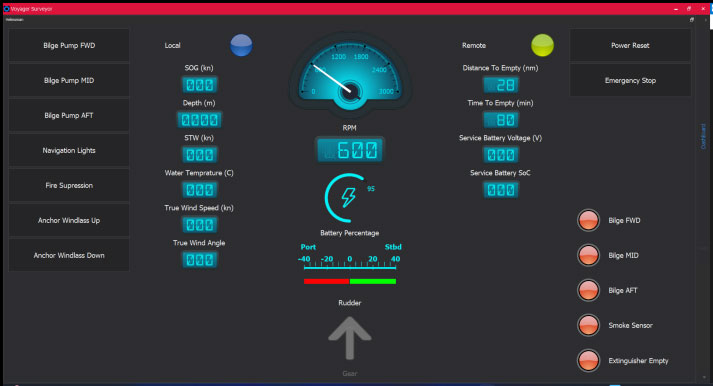Click the Bilge FWD alarm indicator
The image size is (713, 386).
pos(588,221)
